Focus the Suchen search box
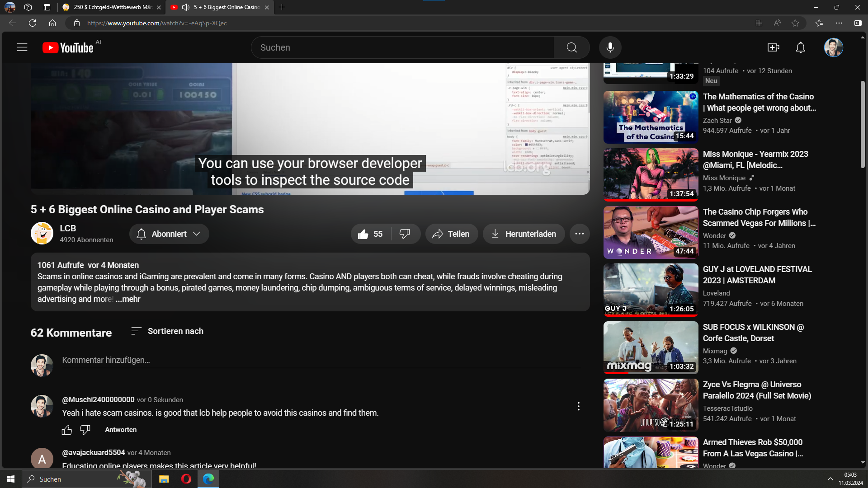868x488 pixels. click(x=402, y=47)
